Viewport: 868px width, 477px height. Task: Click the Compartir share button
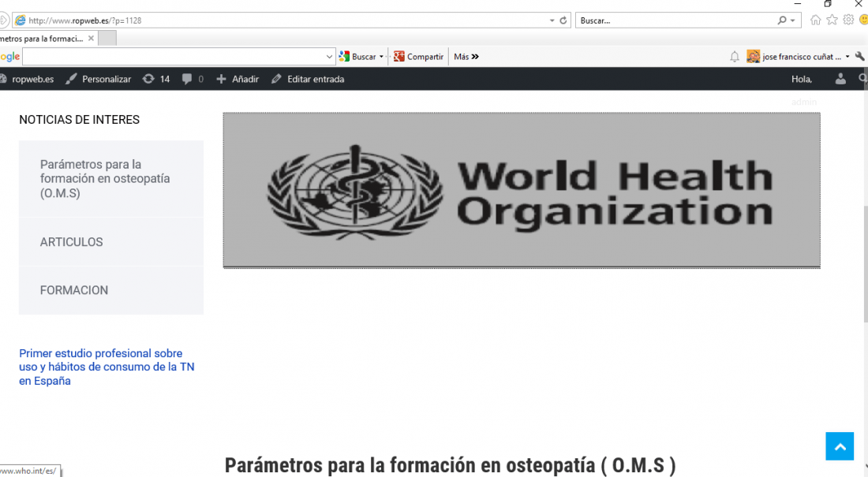pyautogui.click(x=418, y=57)
